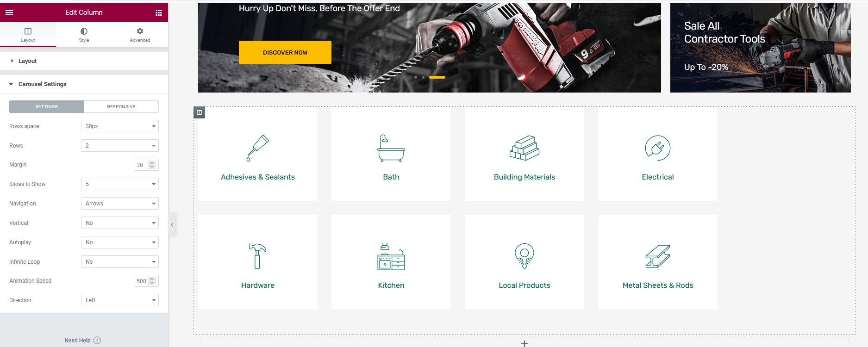
Task: Click the Kitchen stove icon
Action: coord(391,256)
